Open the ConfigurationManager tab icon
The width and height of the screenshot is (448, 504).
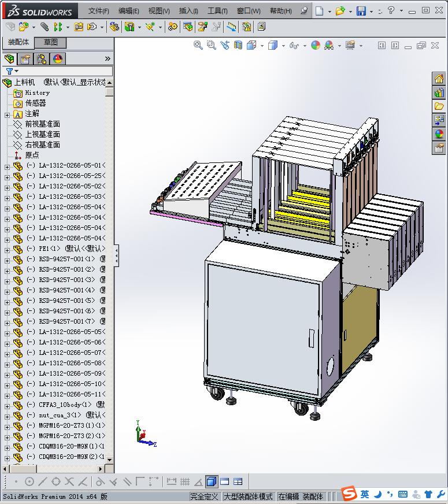pos(42,59)
